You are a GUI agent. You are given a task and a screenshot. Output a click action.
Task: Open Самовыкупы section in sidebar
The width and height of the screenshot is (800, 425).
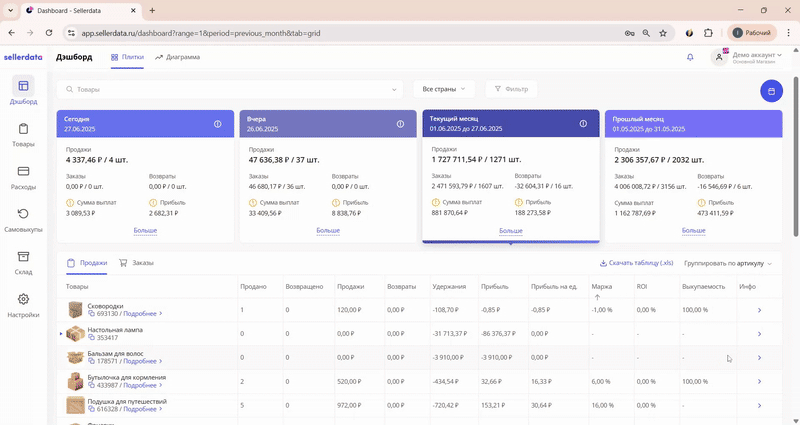point(23,220)
